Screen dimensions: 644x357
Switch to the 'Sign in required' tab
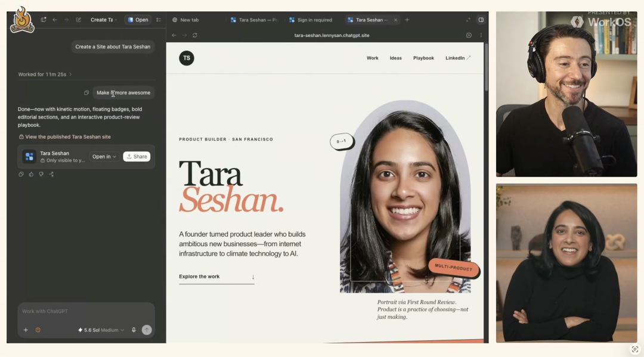[x=311, y=20]
